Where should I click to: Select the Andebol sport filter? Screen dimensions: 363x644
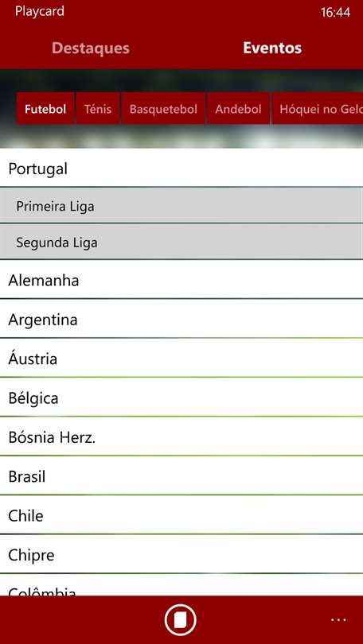click(x=239, y=108)
